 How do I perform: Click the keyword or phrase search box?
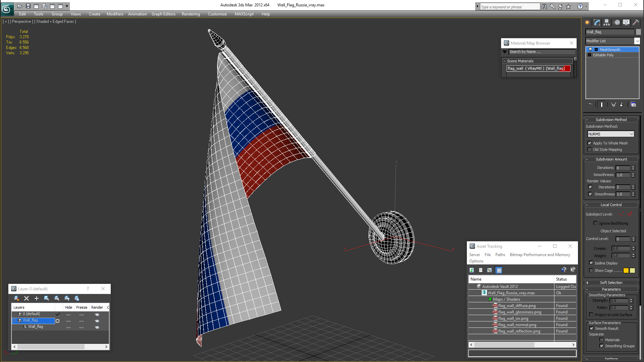[510, 7]
